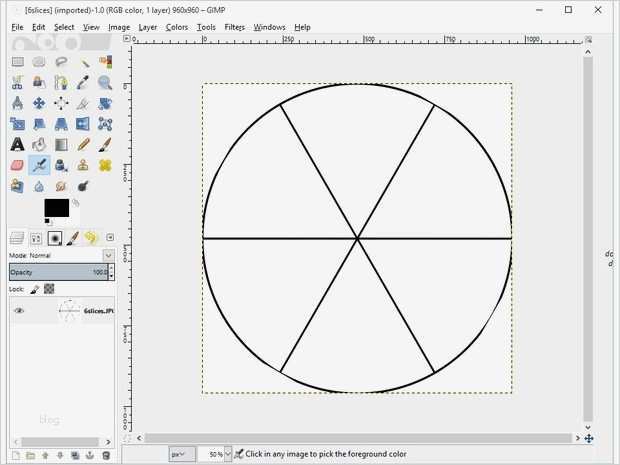Open the Layer menu
The width and height of the screenshot is (620, 465).
(148, 27)
